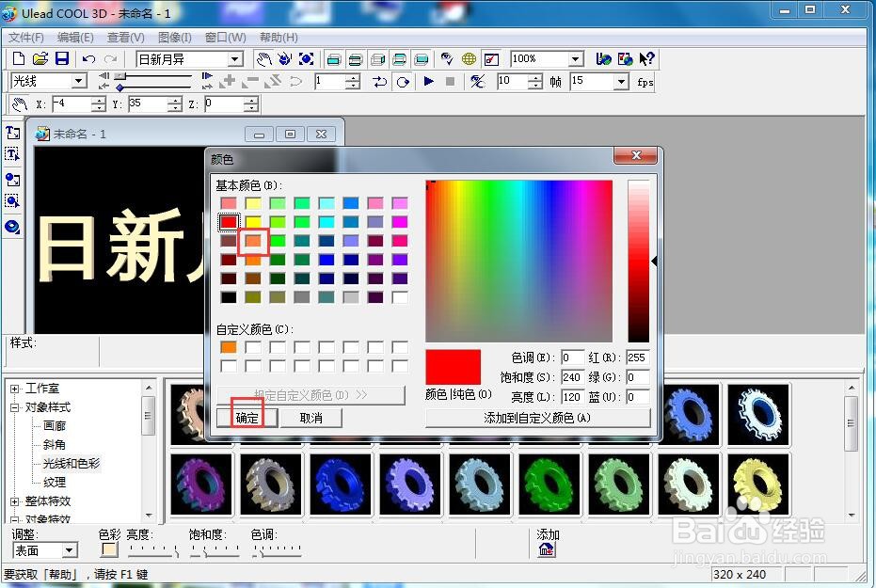
Task: Select 画廊 in the tree
Action: 55,426
